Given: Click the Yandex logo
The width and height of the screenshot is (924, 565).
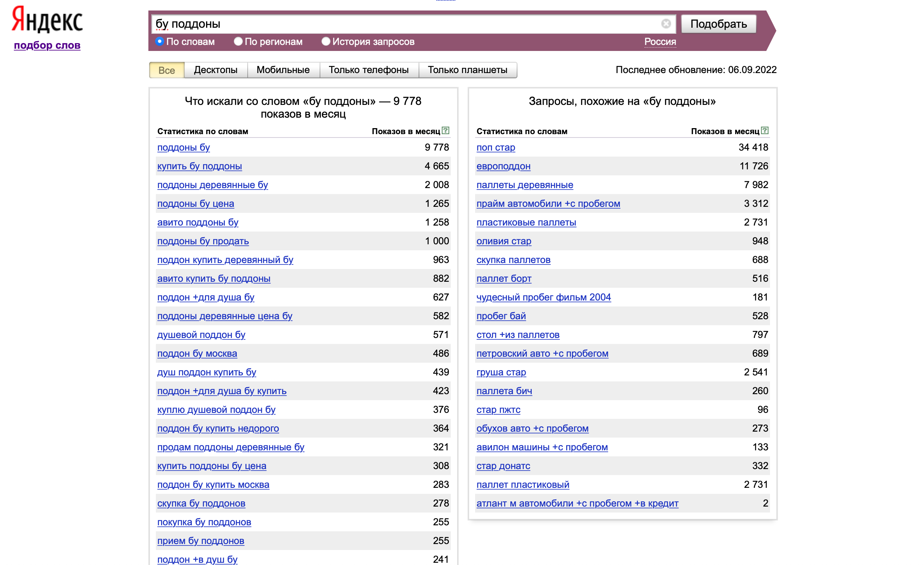Looking at the screenshot, I should click(47, 19).
